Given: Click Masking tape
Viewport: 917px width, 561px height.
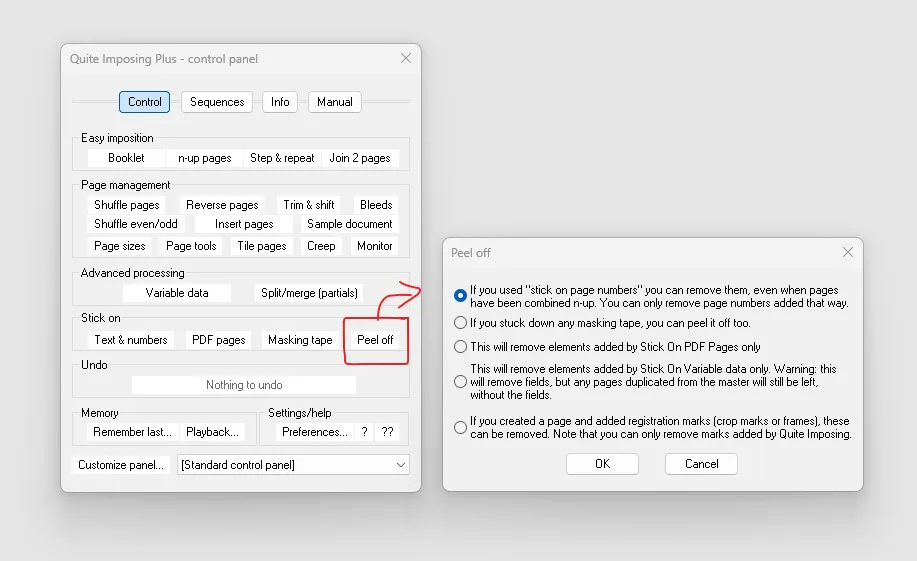Looking at the screenshot, I should (300, 340).
